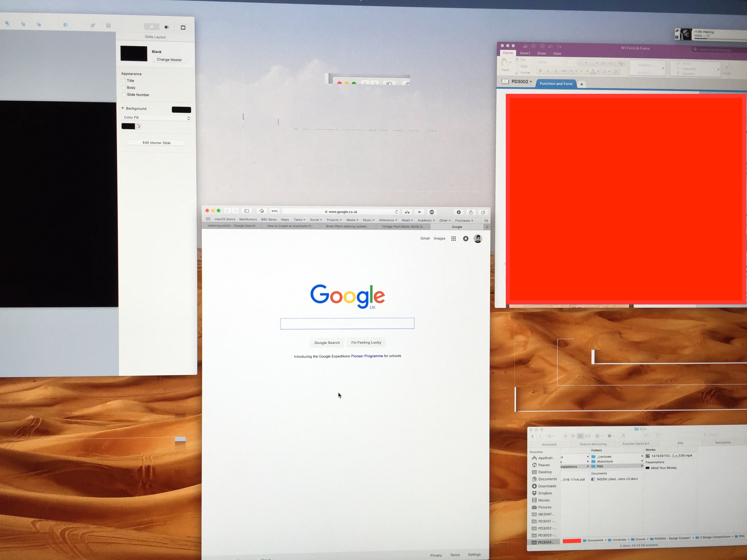
Task: Open the _Lectures folder in Finder
Action: (601, 457)
